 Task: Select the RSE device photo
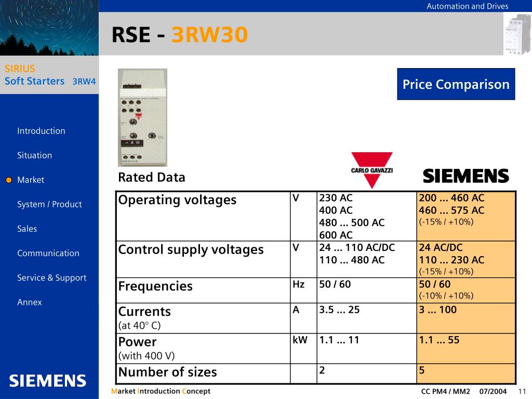click(142, 117)
